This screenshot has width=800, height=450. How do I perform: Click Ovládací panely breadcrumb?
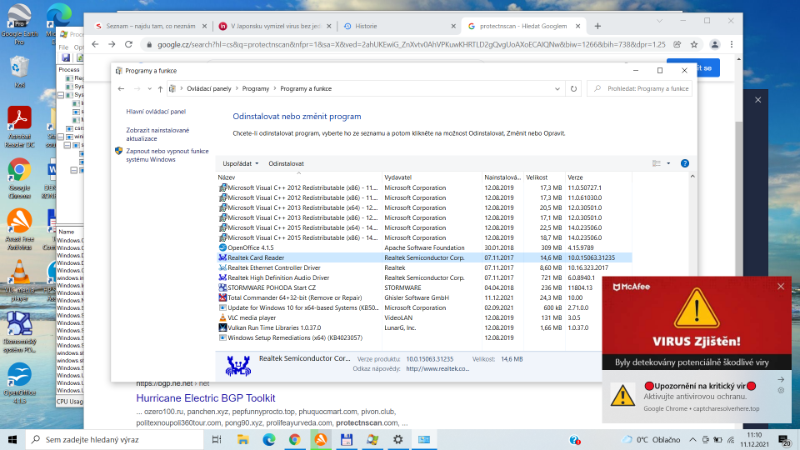click(209, 89)
